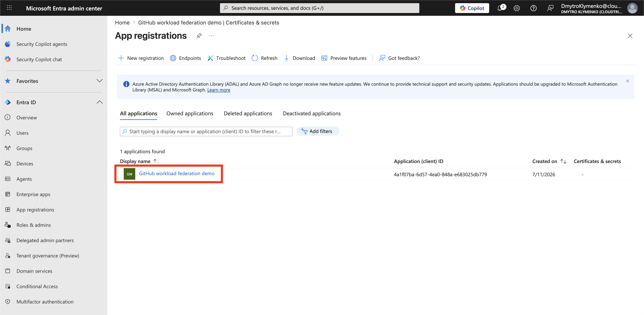The width and height of the screenshot is (644, 315).
Task: Click created date 7/11/2026
Action: coord(543,174)
